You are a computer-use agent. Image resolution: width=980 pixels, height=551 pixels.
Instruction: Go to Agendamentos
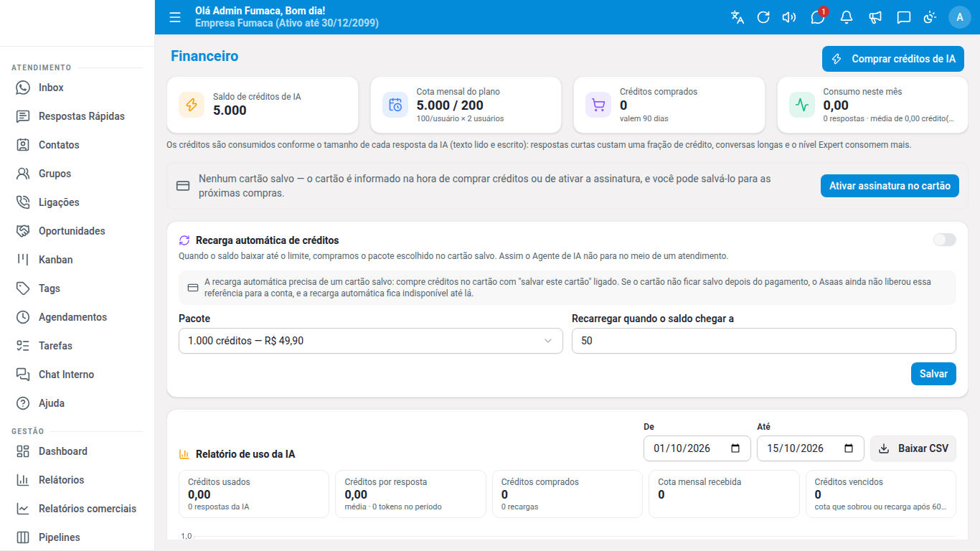pos(77,317)
